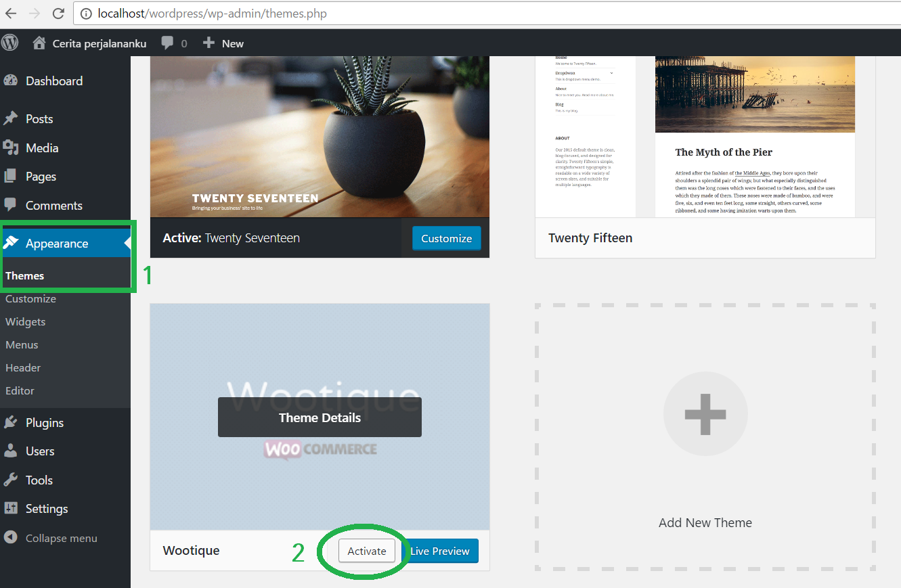Click Collapse menu label

[x=62, y=538]
